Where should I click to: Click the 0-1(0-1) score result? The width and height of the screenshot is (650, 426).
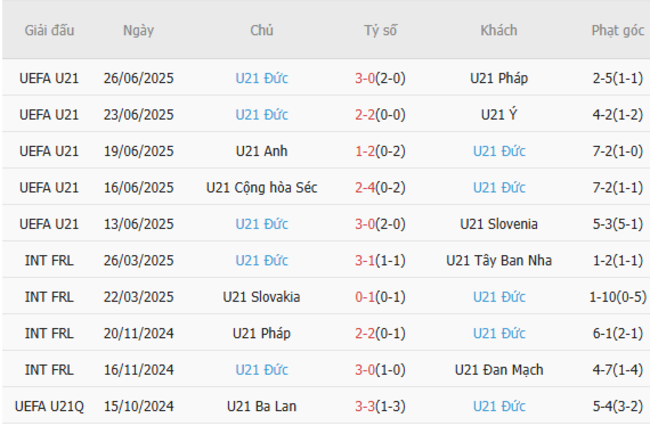[x=380, y=297]
